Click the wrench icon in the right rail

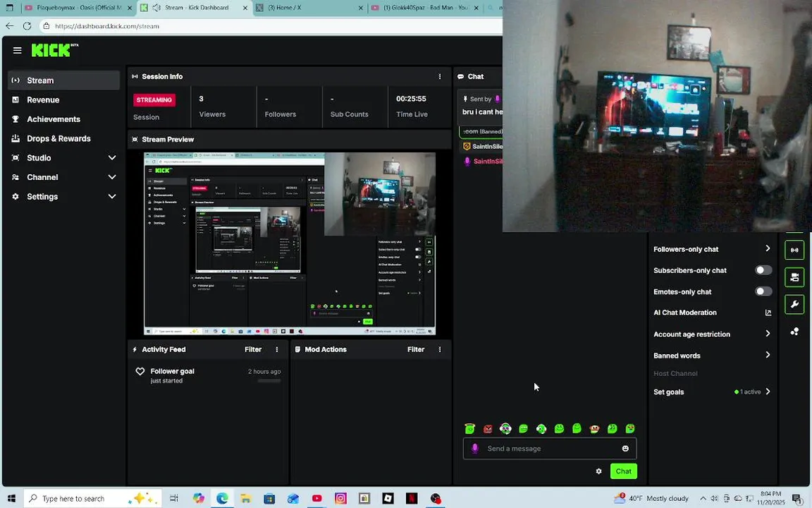(x=794, y=304)
